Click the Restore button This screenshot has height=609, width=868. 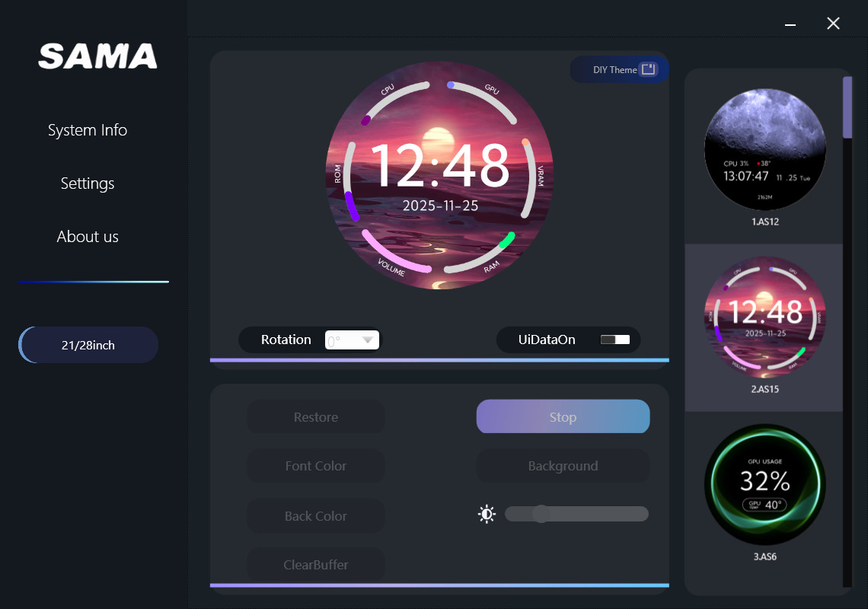(315, 417)
